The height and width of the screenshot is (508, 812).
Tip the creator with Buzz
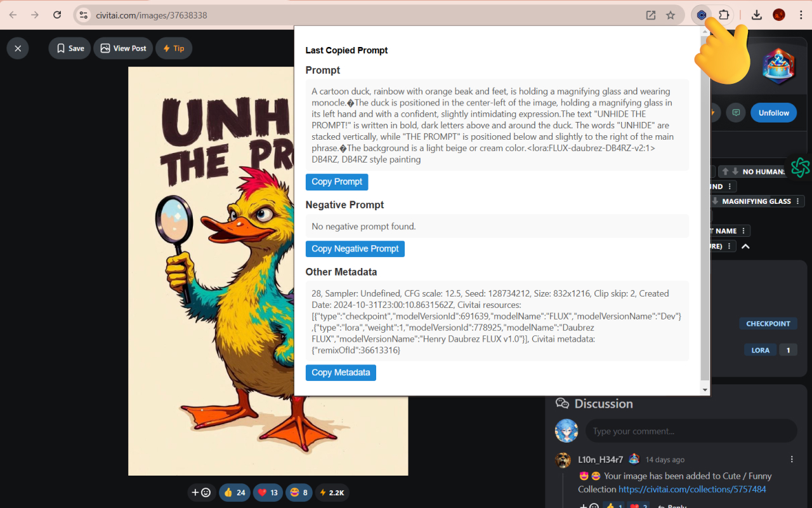coord(174,48)
